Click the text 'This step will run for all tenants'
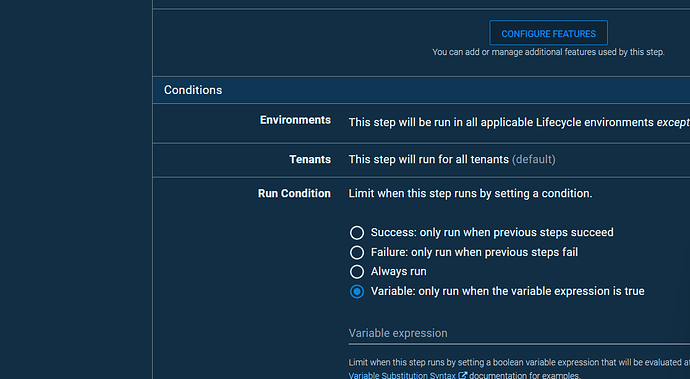This screenshot has height=379, width=690. (429, 159)
